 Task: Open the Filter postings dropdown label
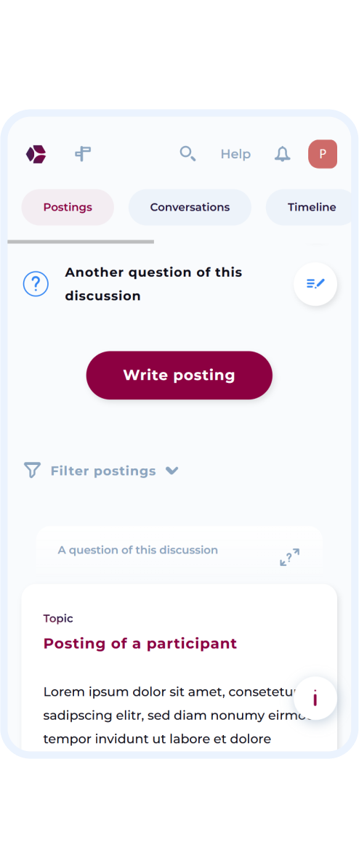pos(103,471)
